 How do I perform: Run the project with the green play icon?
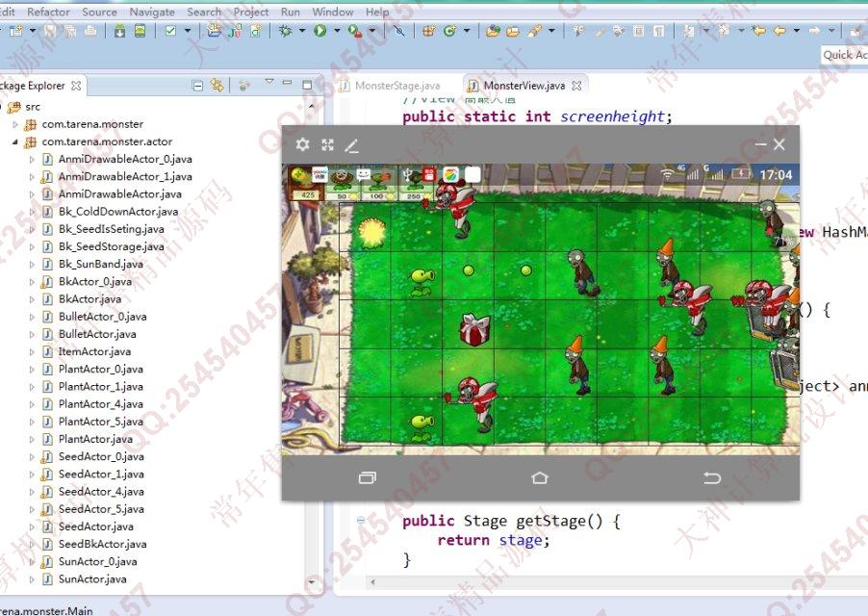coord(319,31)
